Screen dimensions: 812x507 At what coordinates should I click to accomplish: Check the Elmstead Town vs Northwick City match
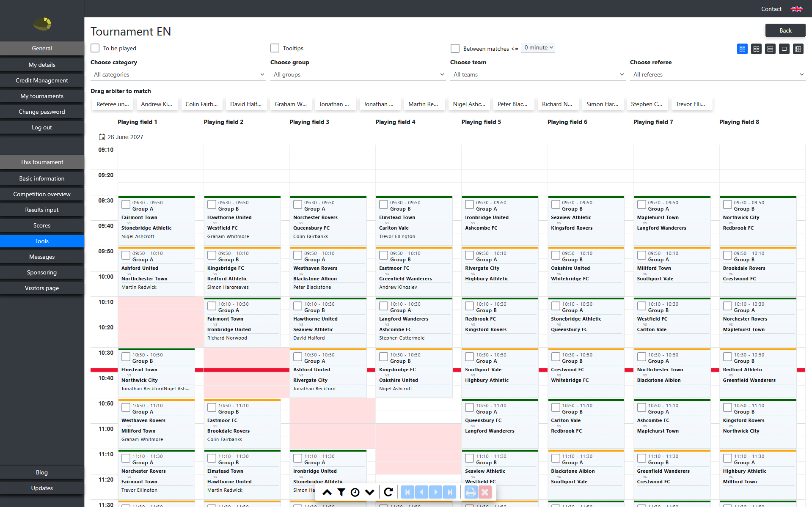click(x=126, y=357)
